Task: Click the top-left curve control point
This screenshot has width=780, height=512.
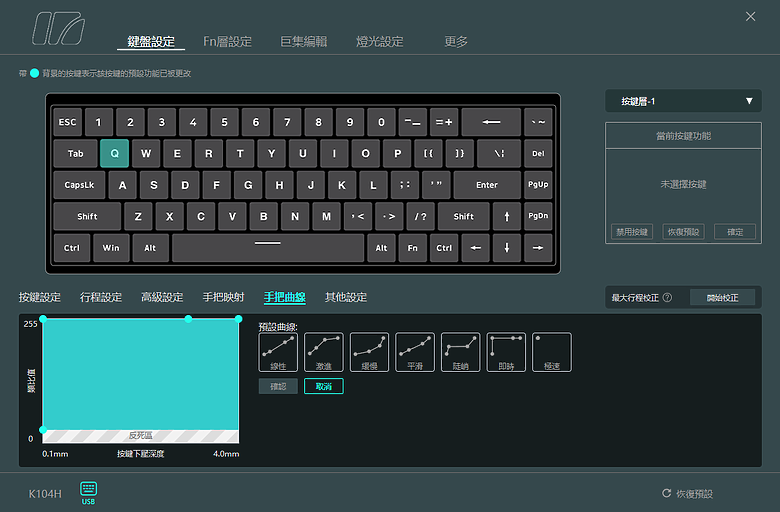Action: coord(43,318)
